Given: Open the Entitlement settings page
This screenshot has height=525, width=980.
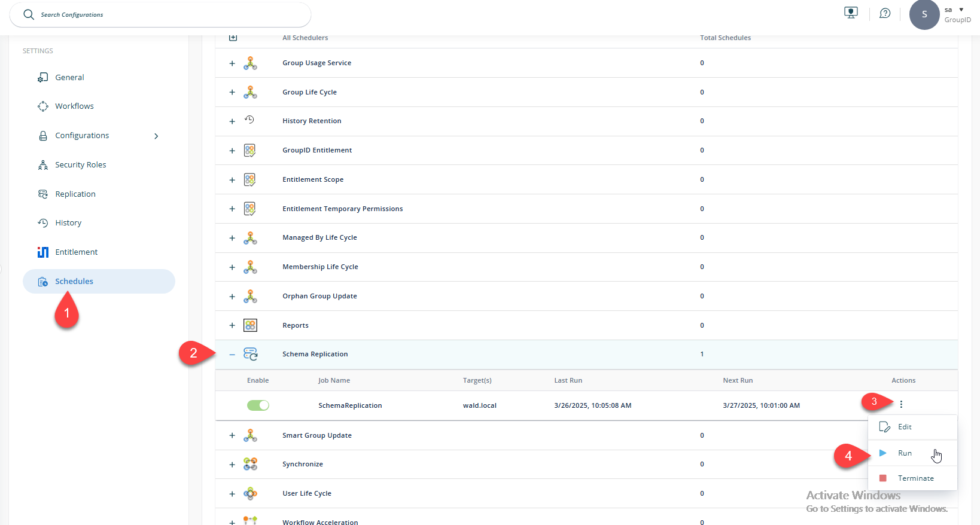Looking at the screenshot, I should tap(77, 252).
